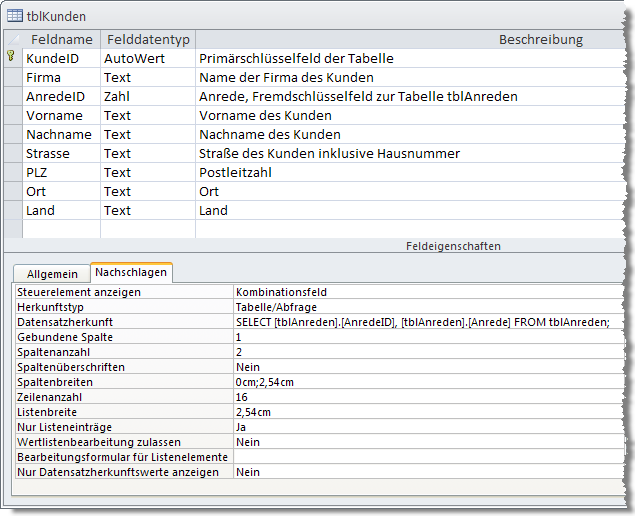
Task: Click the tblKunden table icon in title
Action: point(15,16)
